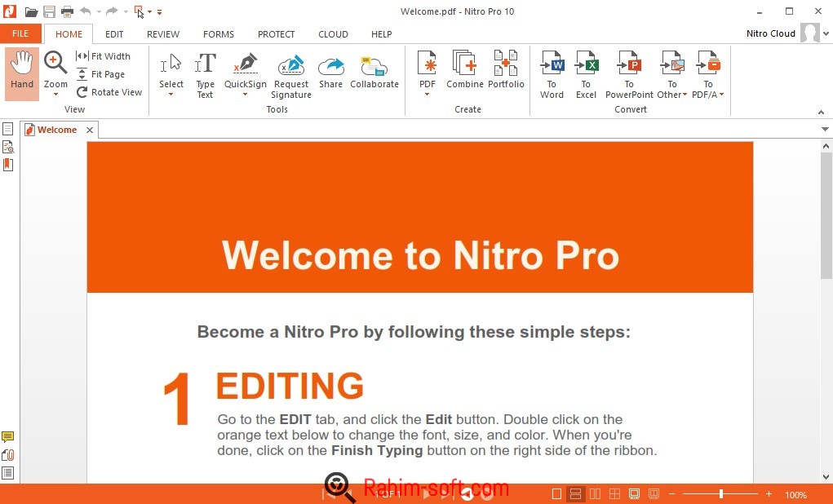Click the undo arrow
This screenshot has width=833, height=504.
(x=85, y=11)
